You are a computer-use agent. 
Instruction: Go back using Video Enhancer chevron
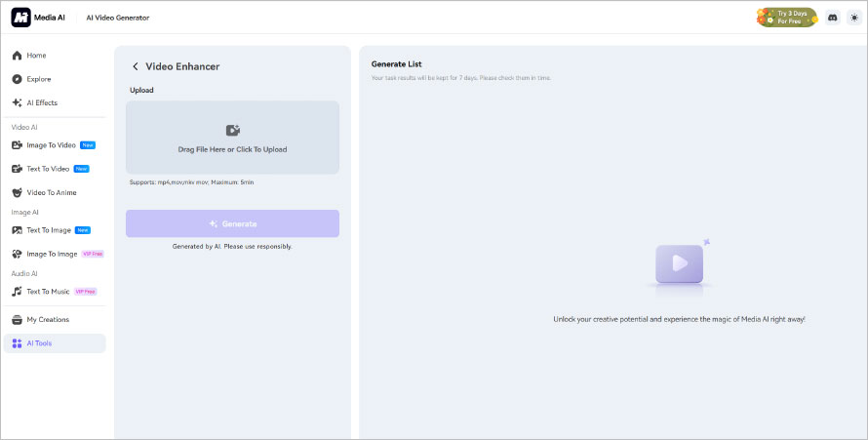click(x=136, y=66)
